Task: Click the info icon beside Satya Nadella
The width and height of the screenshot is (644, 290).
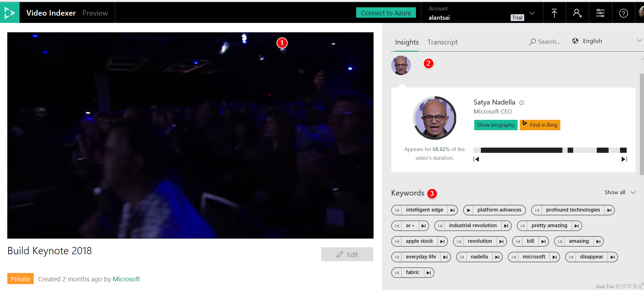Action: [521, 103]
